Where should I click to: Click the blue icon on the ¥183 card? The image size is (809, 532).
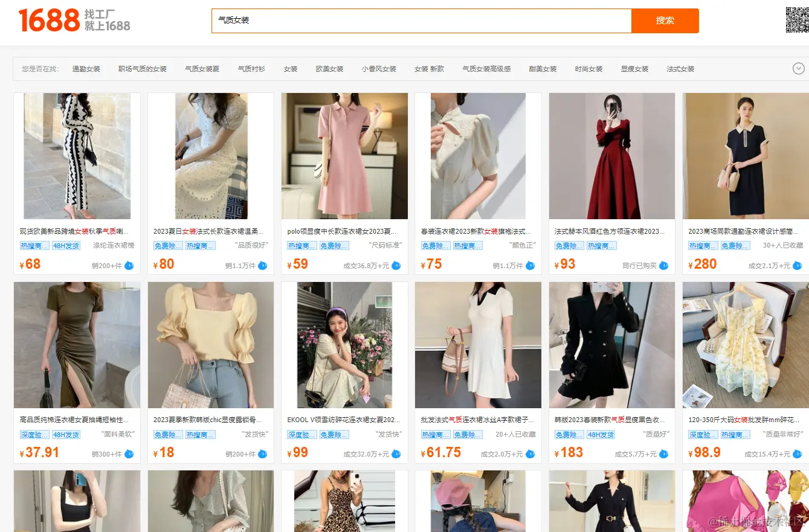click(x=663, y=454)
